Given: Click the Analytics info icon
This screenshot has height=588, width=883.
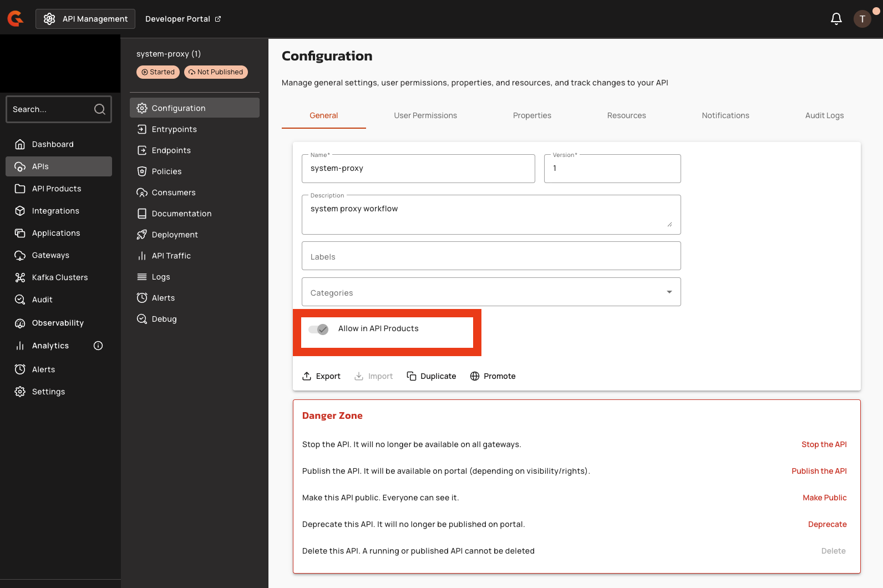Looking at the screenshot, I should pos(98,346).
